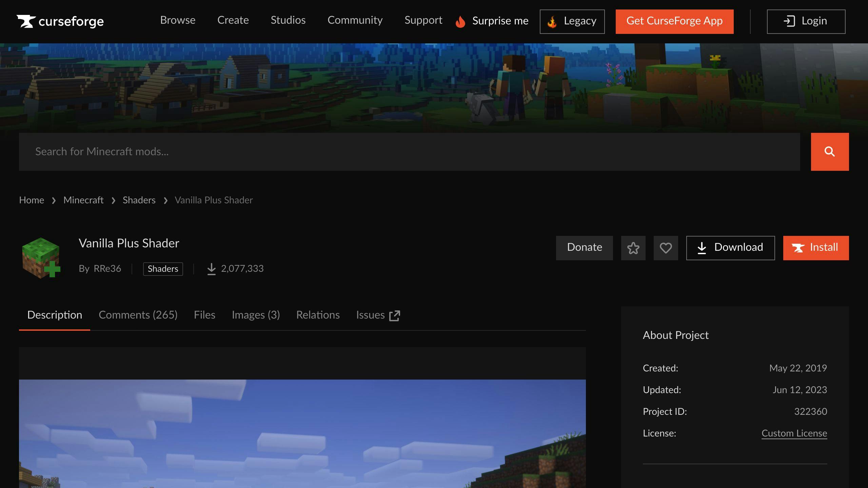
Task: Go to Shaders breadcrumb
Action: point(139,200)
